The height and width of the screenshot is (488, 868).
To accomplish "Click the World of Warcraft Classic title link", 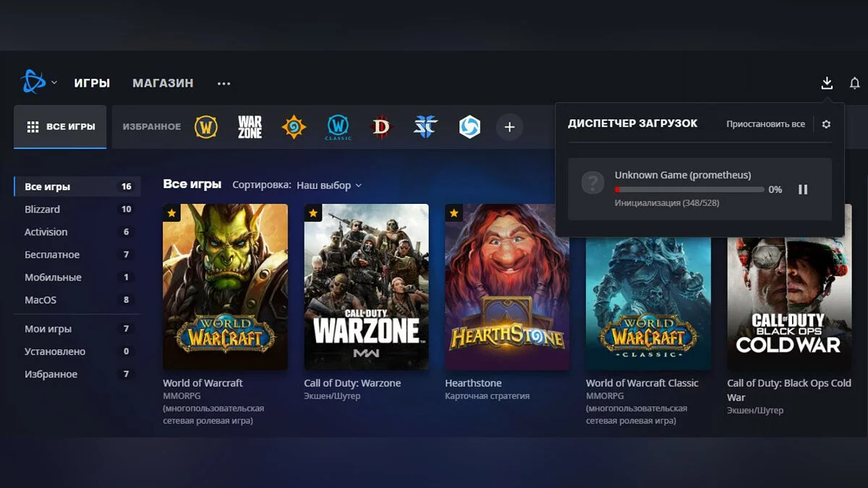I will (x=642, y=383).
